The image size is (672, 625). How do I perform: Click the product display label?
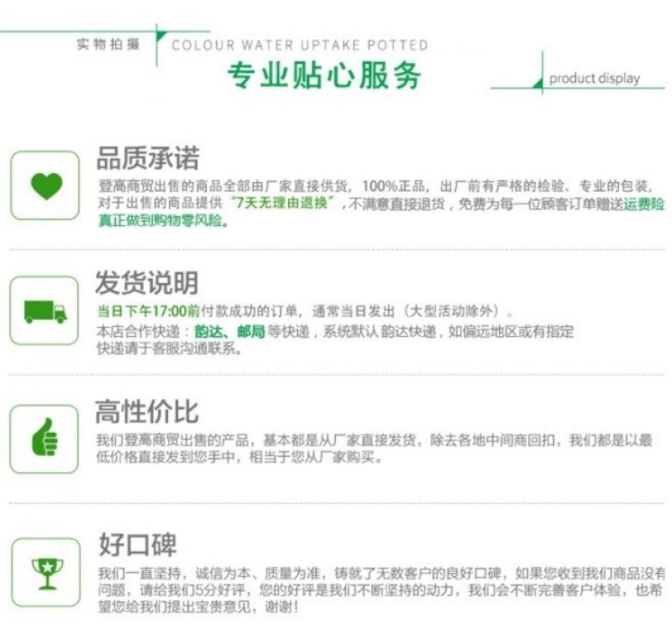595,79
